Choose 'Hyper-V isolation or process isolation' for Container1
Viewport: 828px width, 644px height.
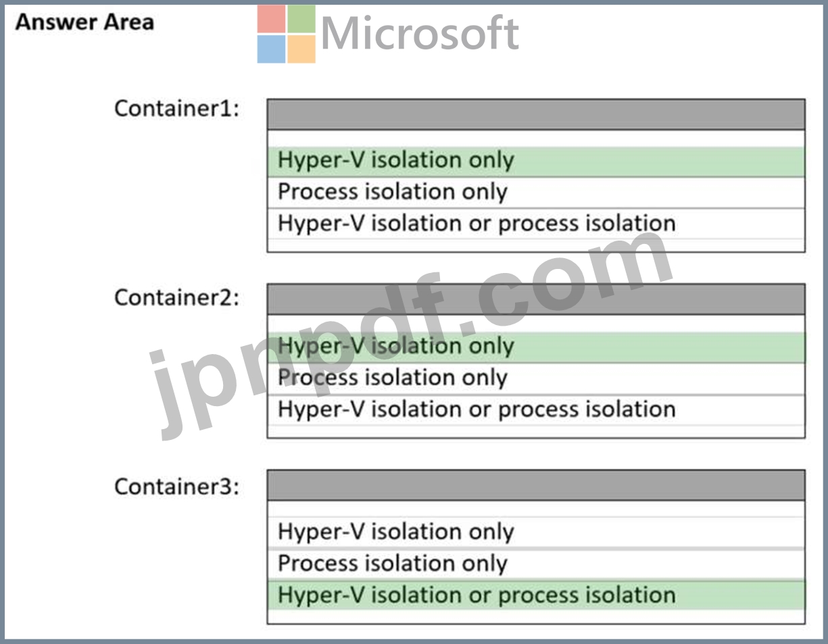point(536,224)
